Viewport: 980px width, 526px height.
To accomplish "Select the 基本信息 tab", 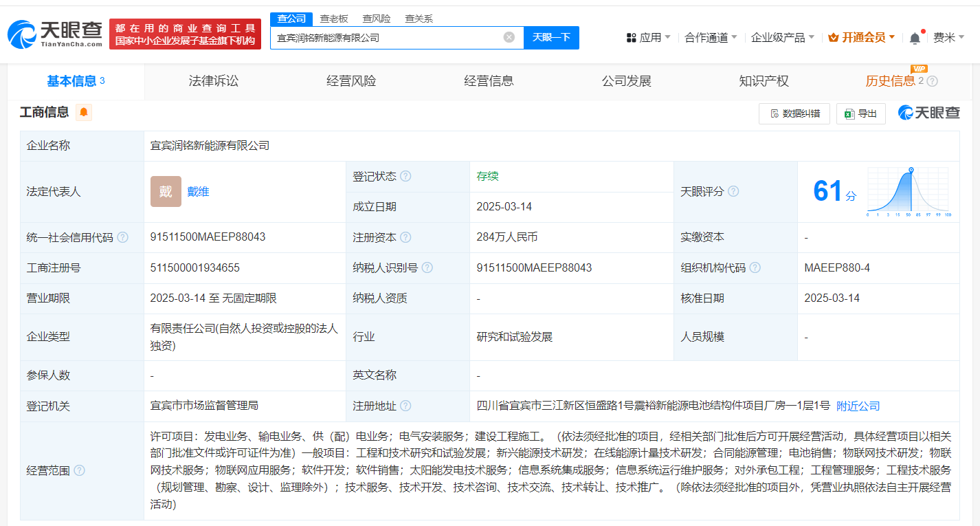I will [76, 81].
